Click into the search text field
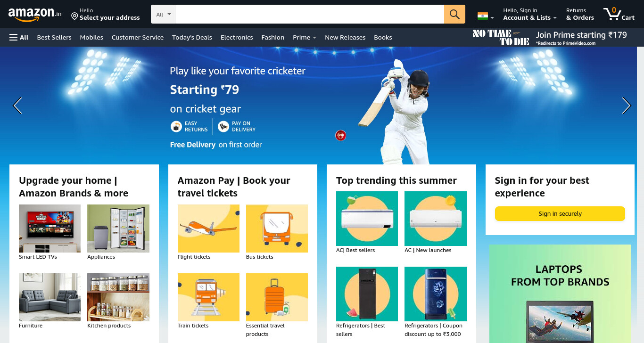The width and height of the screenshot is (644, 343). click(x=310, y=14)
